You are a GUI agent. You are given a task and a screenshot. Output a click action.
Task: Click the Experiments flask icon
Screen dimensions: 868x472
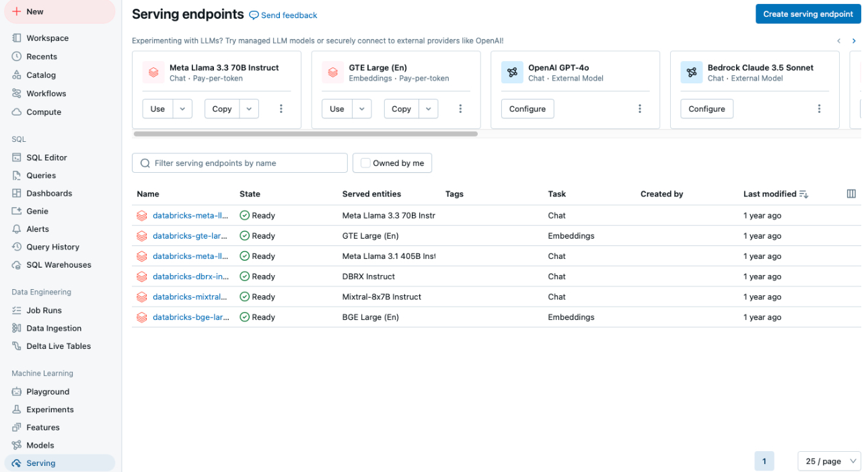tap(17, 409)
